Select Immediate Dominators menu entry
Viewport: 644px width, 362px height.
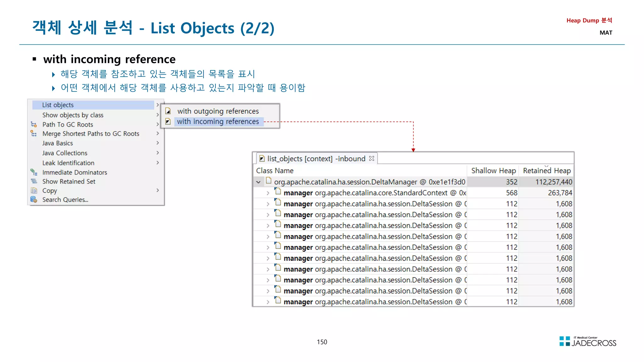click(75, 172)
